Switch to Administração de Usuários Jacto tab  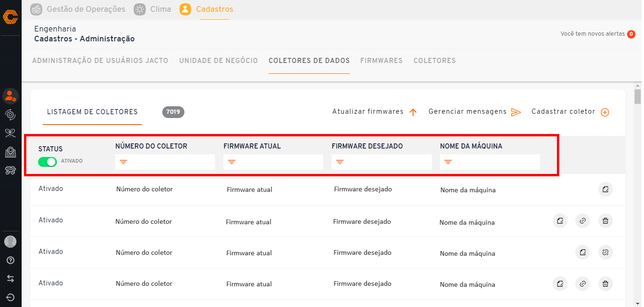(100, 61)
